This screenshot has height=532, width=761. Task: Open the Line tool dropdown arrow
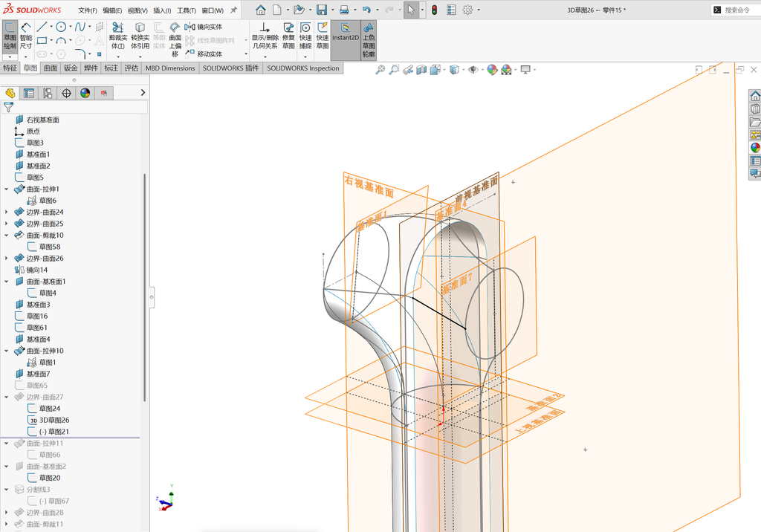[51, 27]
